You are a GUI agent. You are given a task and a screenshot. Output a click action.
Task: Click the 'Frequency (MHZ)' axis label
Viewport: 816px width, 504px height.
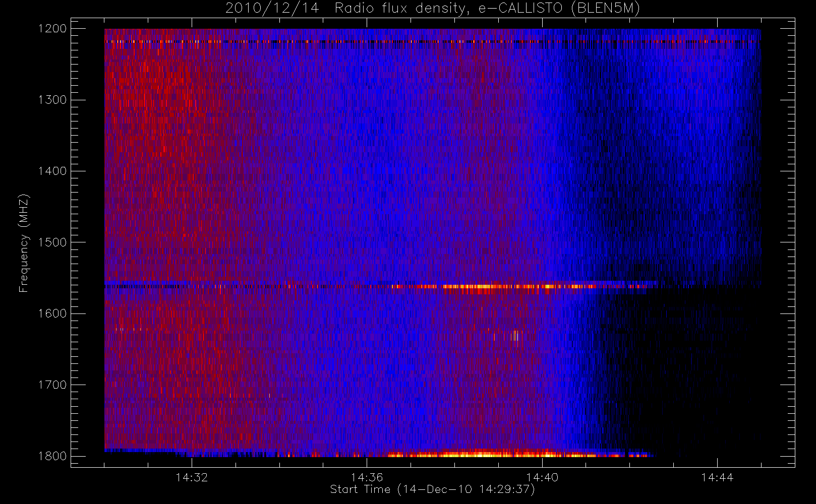point(24,243)
